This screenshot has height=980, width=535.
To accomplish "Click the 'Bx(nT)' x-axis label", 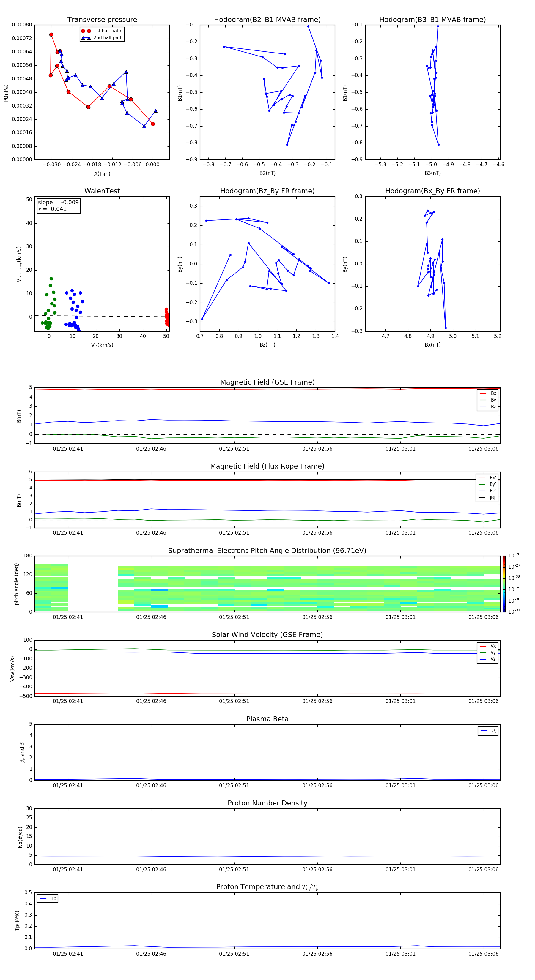I will [432, 345].
